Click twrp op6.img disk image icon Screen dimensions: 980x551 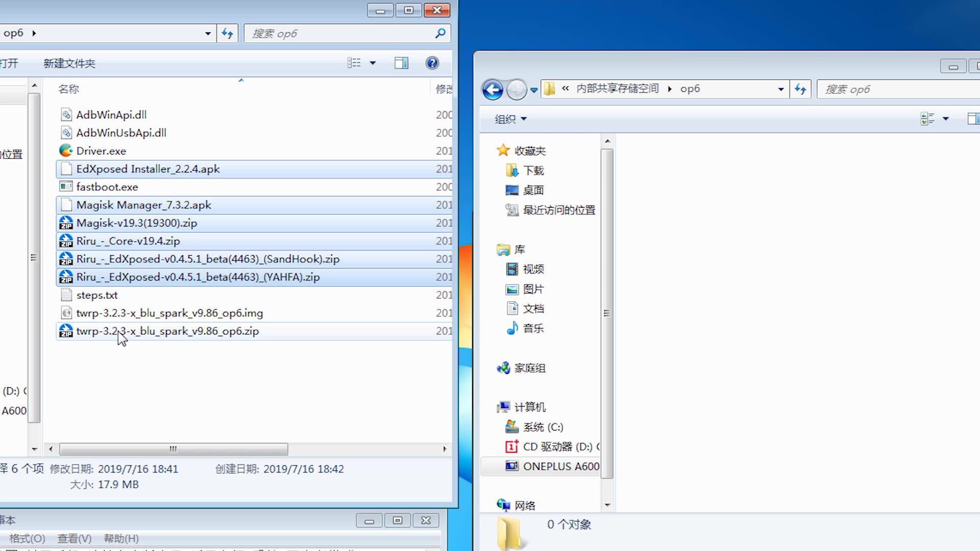coord(66,313)
